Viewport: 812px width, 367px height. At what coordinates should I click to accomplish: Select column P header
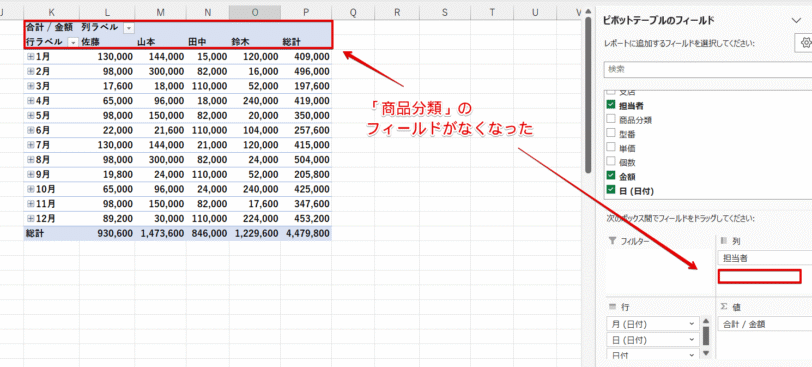(306, 13)
